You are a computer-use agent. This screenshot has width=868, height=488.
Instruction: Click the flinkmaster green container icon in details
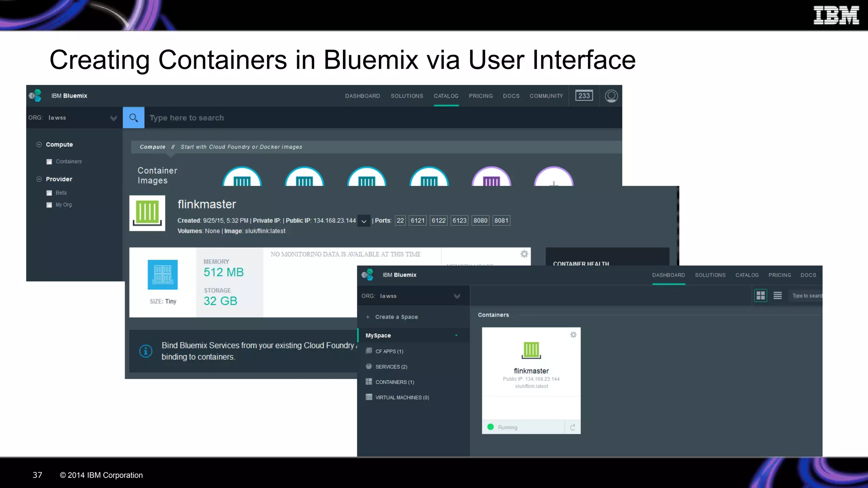pos(147,213)
